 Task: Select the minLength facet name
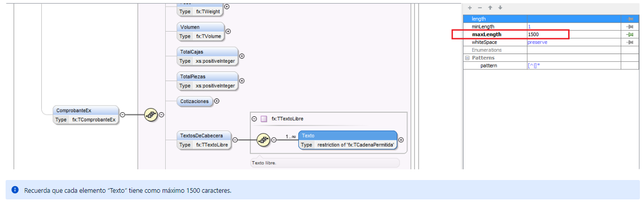[x=483, y=27]
